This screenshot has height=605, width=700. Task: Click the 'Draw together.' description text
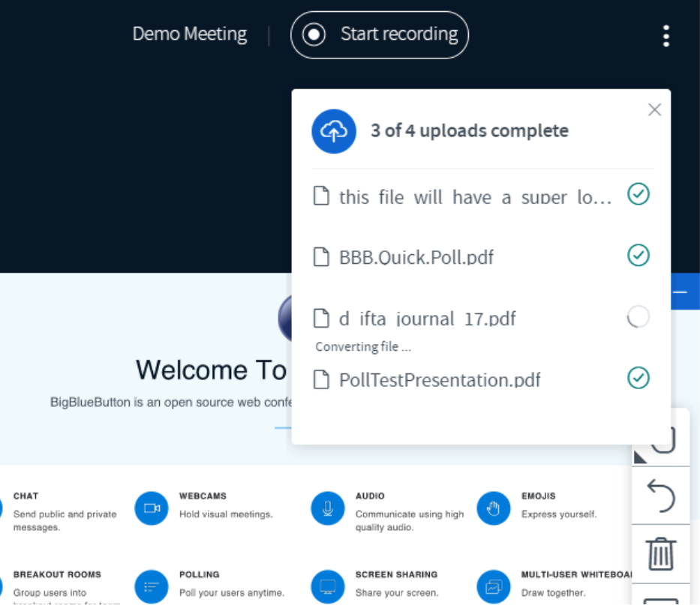(x=553, y=592)
